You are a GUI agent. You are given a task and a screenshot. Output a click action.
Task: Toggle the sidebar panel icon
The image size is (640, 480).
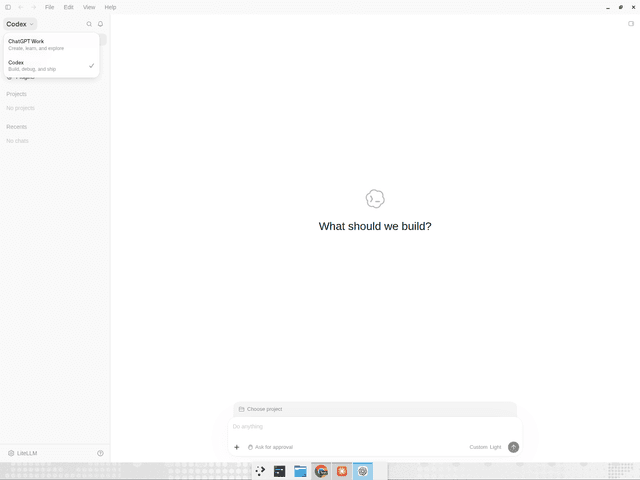coord(8,7)
